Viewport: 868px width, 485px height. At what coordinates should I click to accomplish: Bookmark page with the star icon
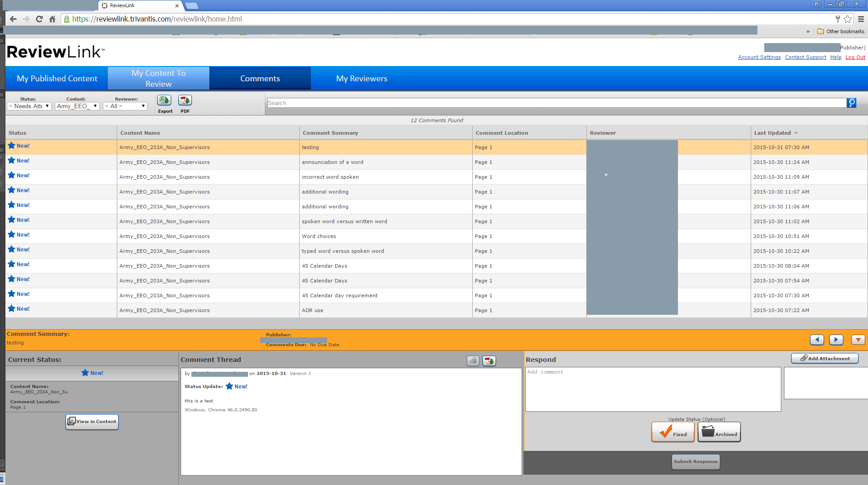point(848,19)
